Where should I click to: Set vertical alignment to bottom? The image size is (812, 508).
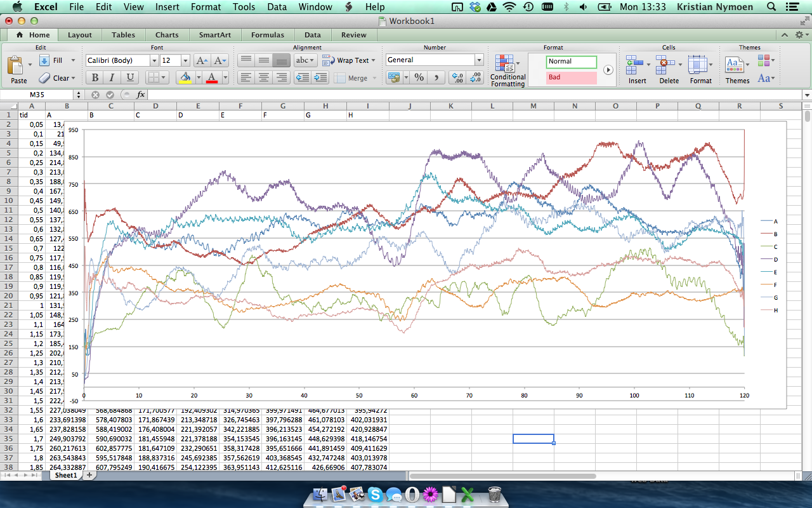click(x=282, y=60)
